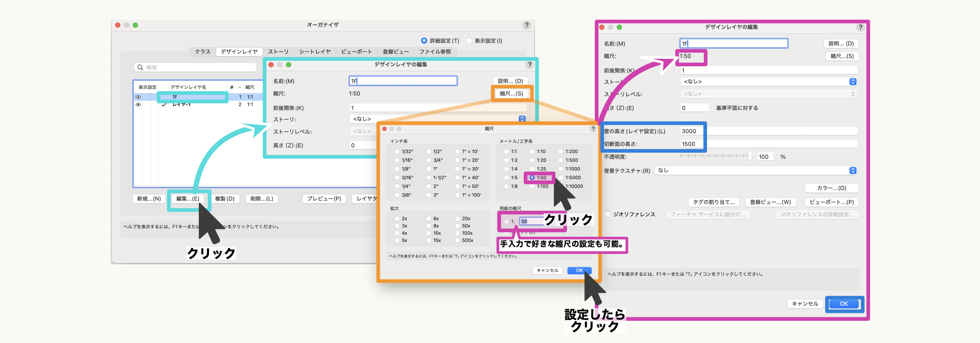Switch to the クラス tab
The image size is (980, 343).
point(203,52)
